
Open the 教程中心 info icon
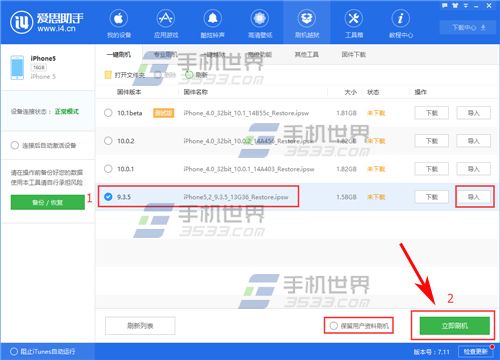click(x=400, y=19)
